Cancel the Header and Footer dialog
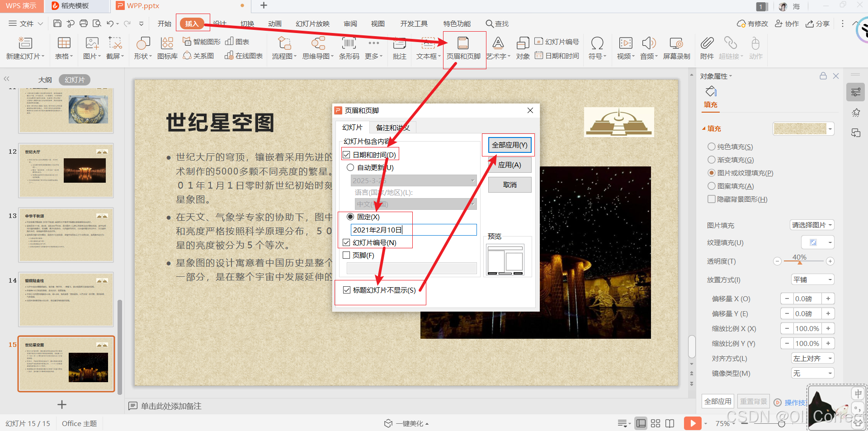Image resolution: width=868 pixels, height=431 pixels. point(509,185)
